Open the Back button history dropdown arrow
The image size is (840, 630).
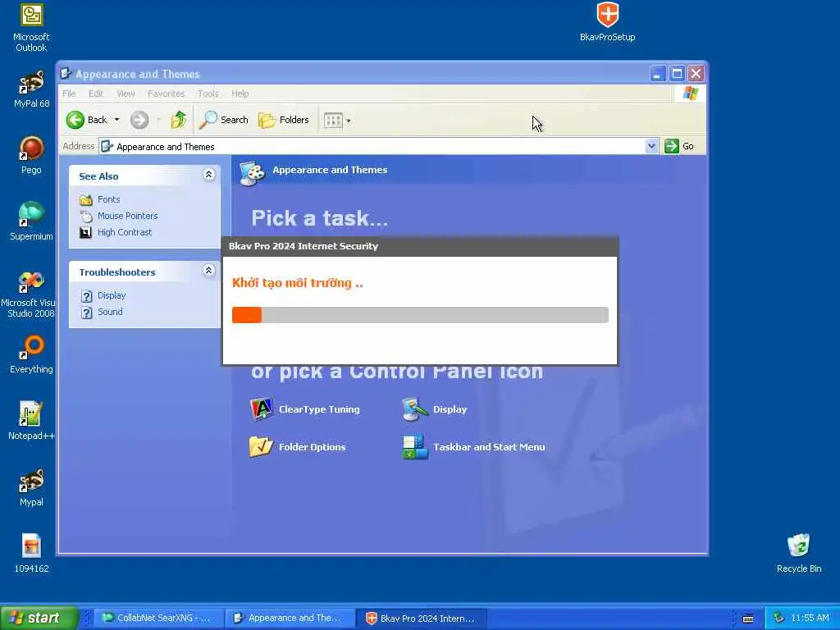click(116, 120)
